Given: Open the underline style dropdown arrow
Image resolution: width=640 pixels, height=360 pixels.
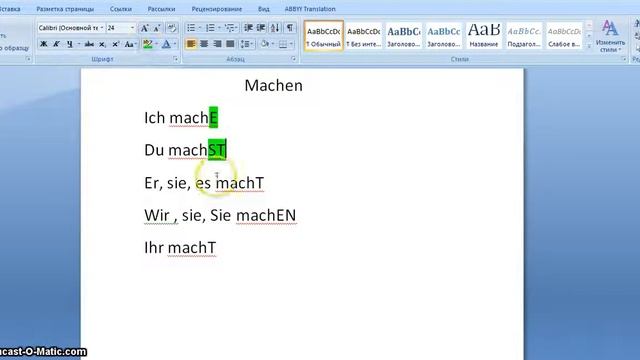Looking at the screenshot, I should tap(79, 44).
